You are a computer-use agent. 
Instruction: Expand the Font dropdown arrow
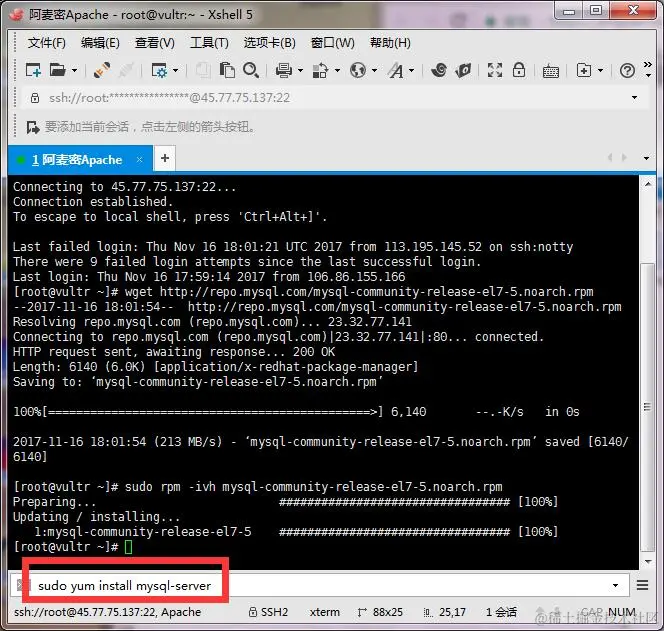(411, 70)
